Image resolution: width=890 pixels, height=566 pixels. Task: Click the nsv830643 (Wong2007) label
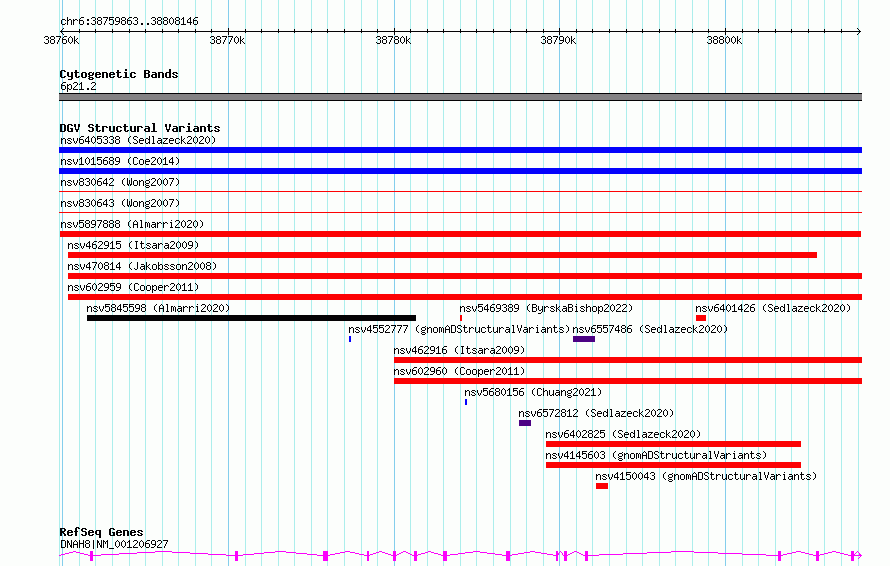pyautogui.click(x=120, y=203)
